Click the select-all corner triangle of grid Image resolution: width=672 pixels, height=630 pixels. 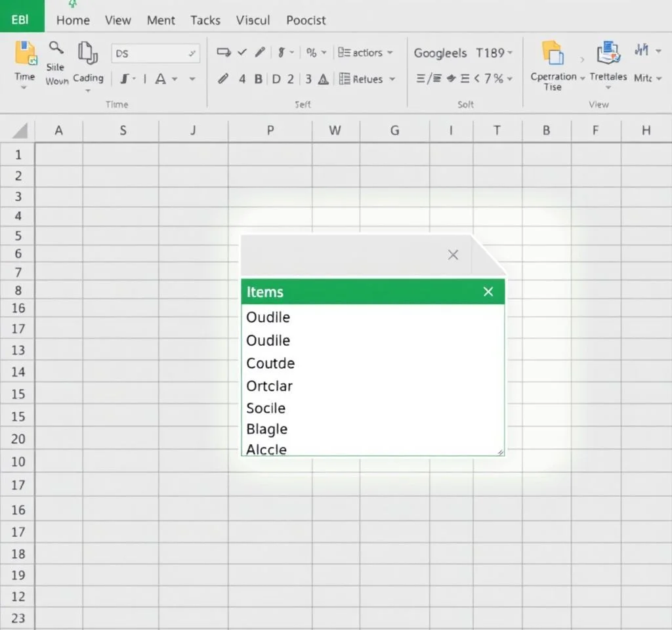pyautogui.click(x=19, y=130)
